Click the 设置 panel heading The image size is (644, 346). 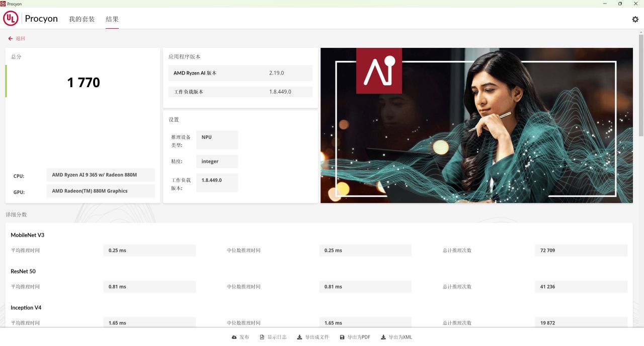click(174, 120)
